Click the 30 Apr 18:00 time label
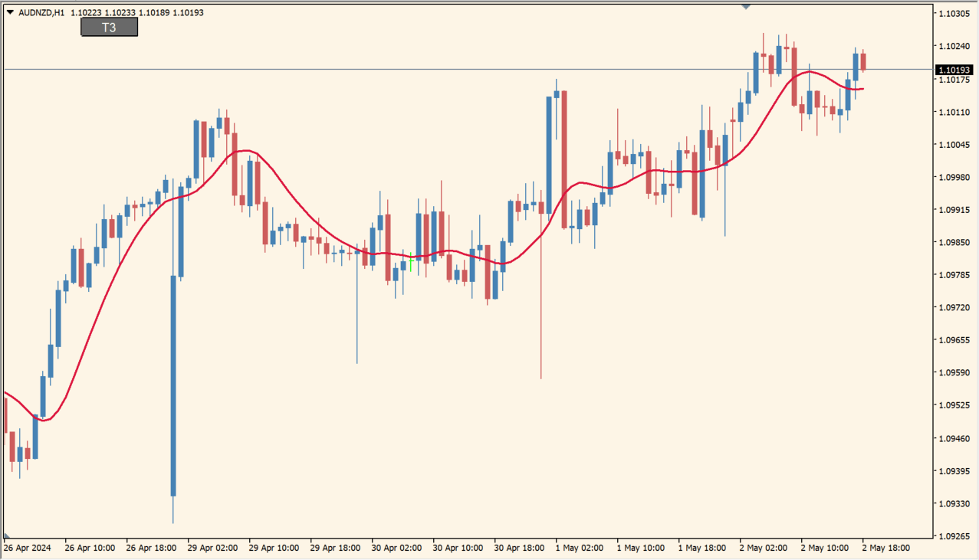Image resolution: width=979 pixels, height=560 pixels. click(520, 549)
